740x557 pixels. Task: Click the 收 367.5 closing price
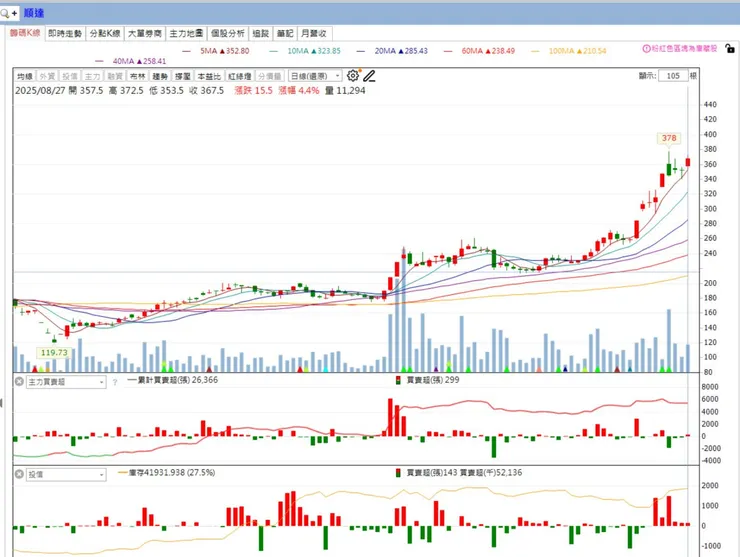[x=207, y=91]
